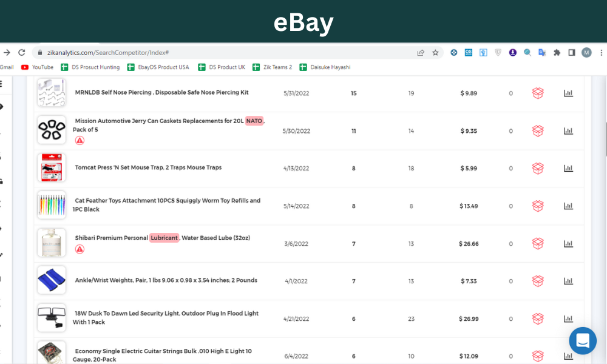Open chart icon for Jerry Can Gaskets
The height and width of the screenshot is (364, 607).
568,131
